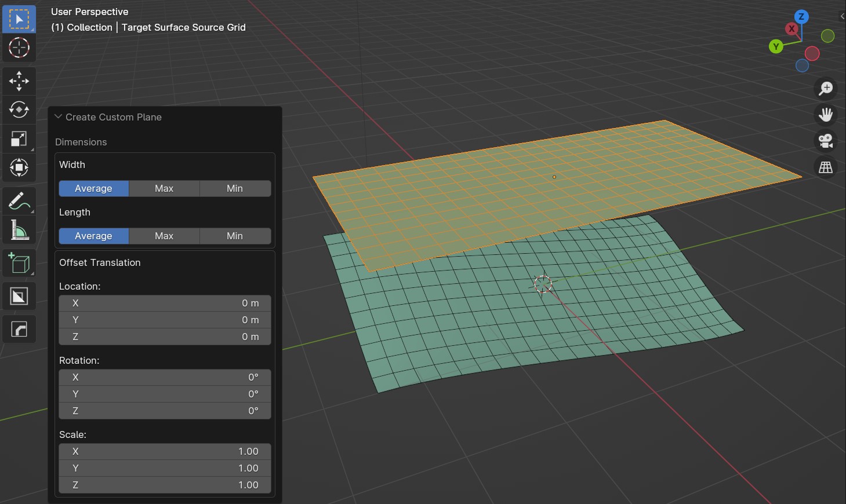Viewport: 846px width, 504px height.
Task: Click the Y axis on navigation gizmo
Action: click(x=776, y=46)
